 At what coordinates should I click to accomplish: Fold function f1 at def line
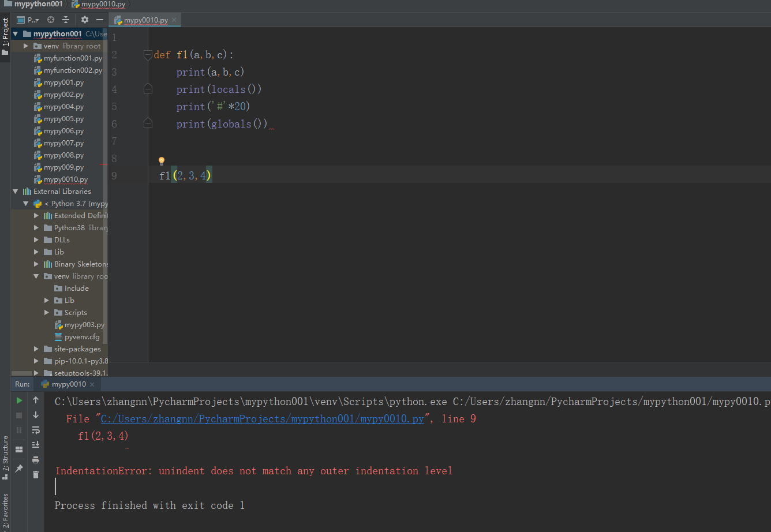(148, 55)
